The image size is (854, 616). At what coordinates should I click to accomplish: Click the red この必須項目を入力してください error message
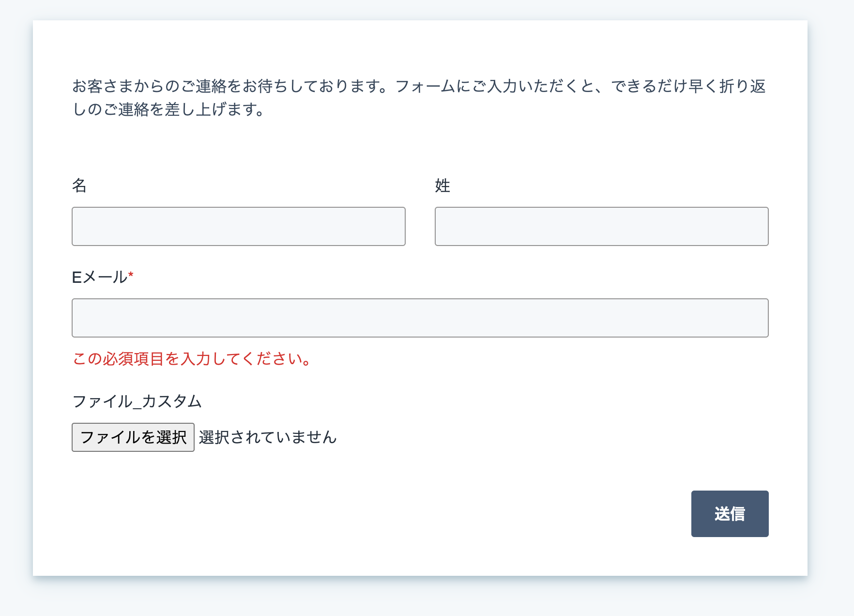(193, 359)
